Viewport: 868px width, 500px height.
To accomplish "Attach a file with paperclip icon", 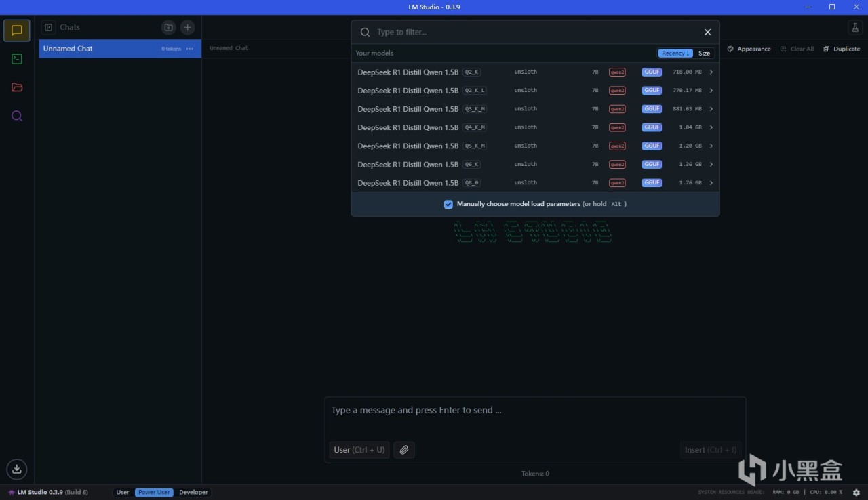I will click(404, 450).
